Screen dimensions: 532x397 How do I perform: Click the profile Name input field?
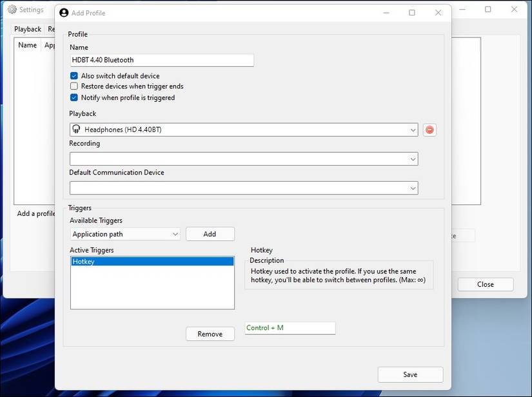(162, 61)
